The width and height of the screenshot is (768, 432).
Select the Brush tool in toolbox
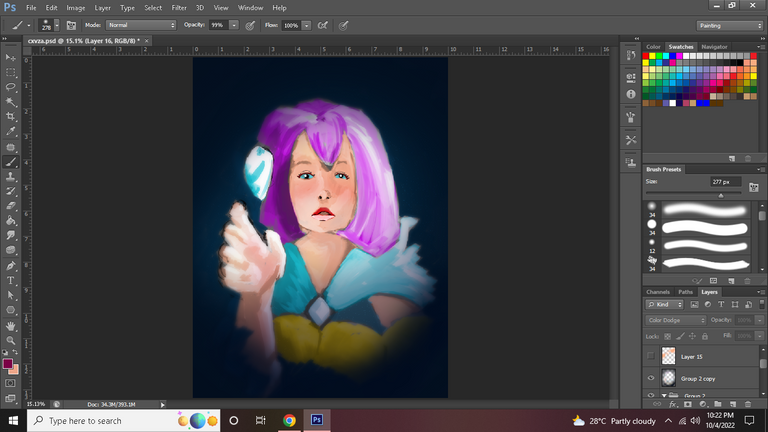click(10, 162)
